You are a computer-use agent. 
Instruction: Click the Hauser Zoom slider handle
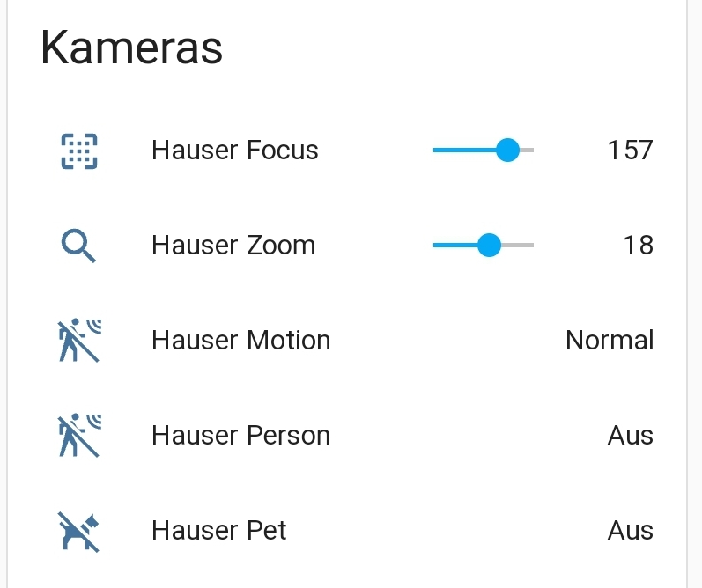click(489, 246)
